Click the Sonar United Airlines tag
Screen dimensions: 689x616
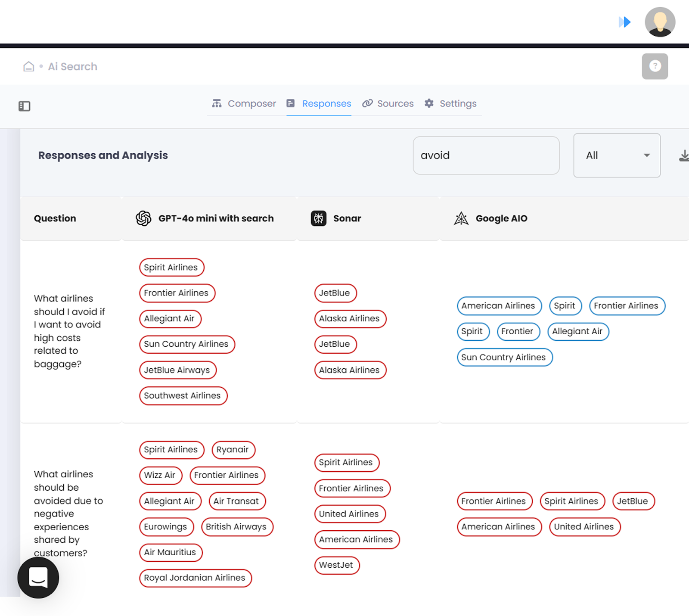[350, 514]
